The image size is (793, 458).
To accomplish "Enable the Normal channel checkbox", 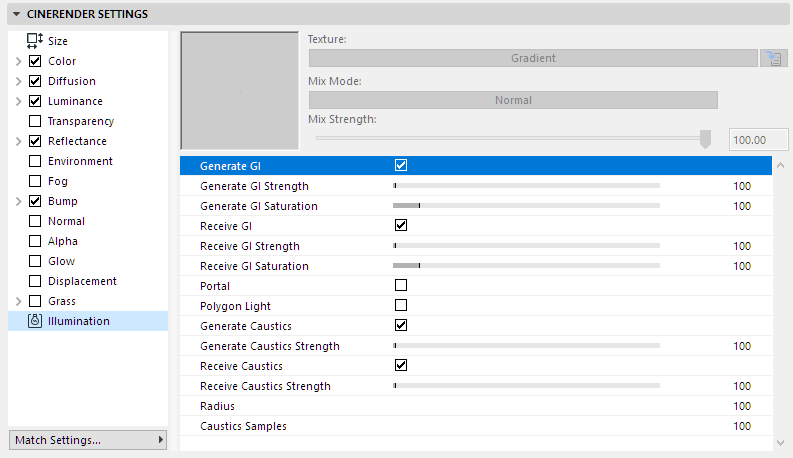I will click(x=35, y=221).
